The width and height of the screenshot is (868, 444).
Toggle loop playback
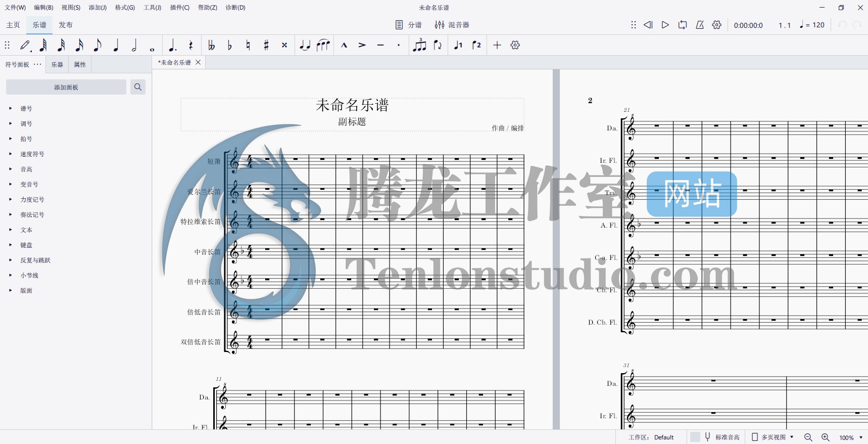coord(683,25)
